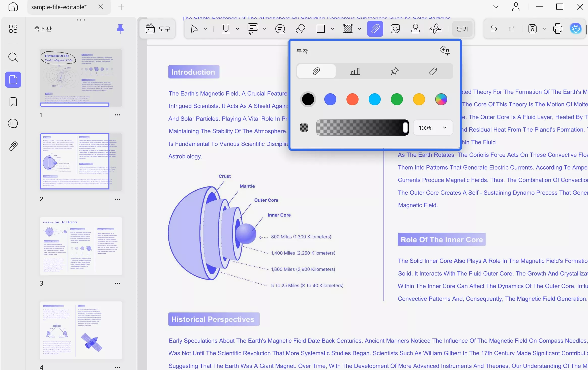Open the attachments sidebar panel
The image size is (588, 370).
coord(13,146)
